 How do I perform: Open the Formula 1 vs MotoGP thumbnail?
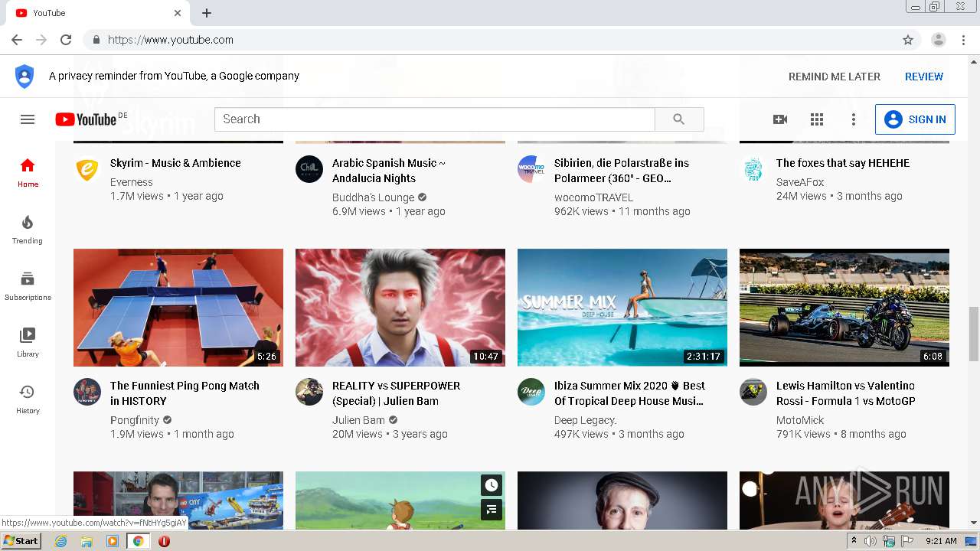pyautogui.click(x=844, y=308)
